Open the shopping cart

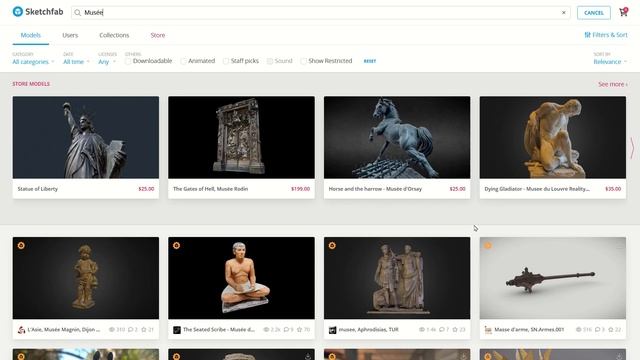623,12
